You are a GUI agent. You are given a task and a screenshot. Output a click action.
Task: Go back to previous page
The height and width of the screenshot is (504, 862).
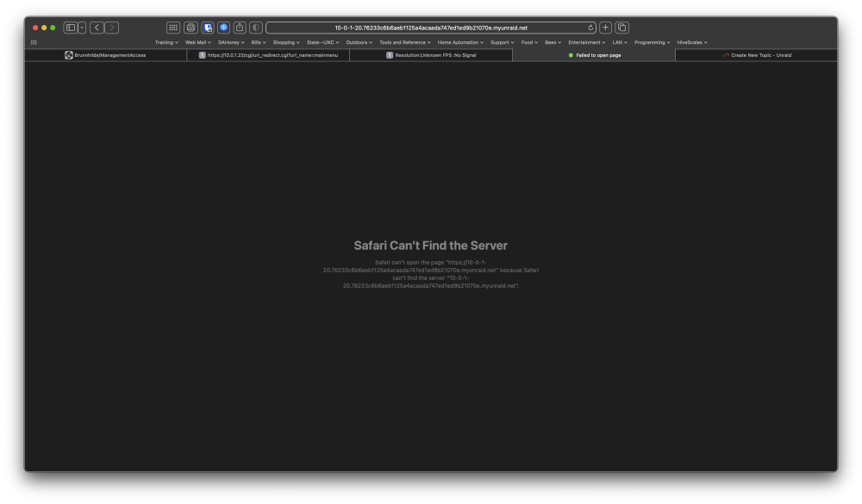tap(97, 28)
